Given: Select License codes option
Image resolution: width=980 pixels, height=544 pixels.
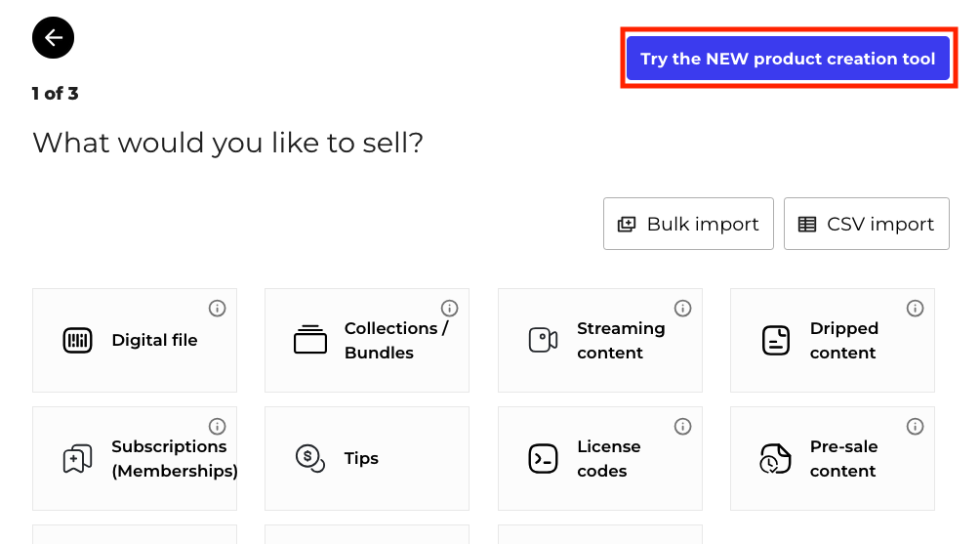Looking at the screenshot, I should 600,459.
